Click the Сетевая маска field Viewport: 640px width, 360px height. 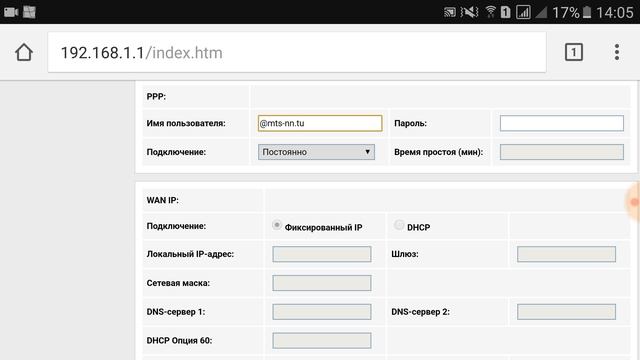coord(322,283)
